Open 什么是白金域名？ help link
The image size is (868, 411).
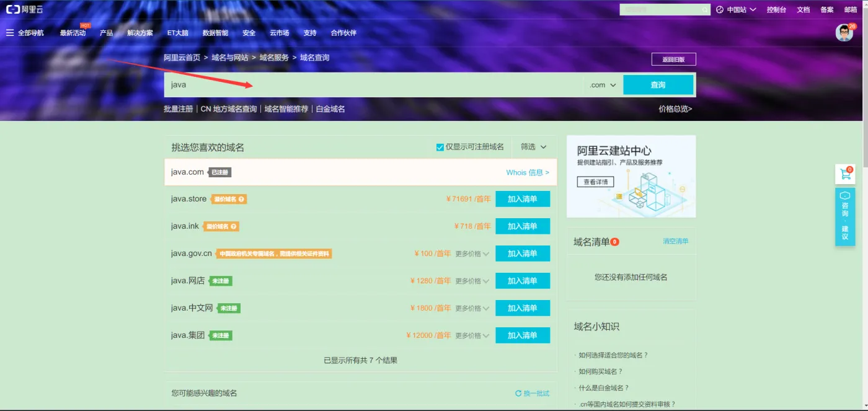604,387
